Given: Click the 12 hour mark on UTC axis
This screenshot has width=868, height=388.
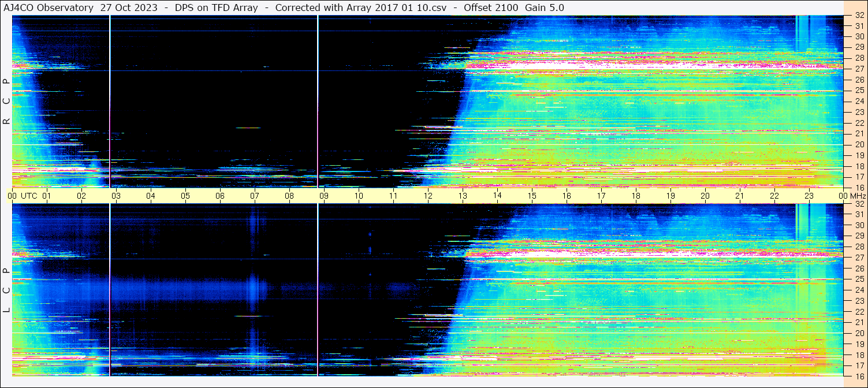Looking at the screenshot, I should point(427,196).
